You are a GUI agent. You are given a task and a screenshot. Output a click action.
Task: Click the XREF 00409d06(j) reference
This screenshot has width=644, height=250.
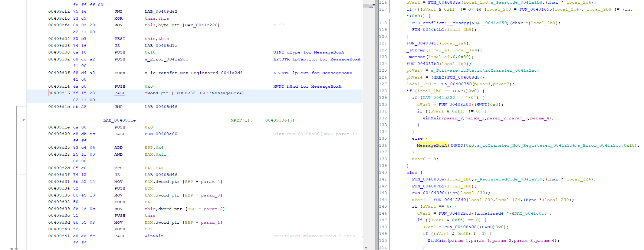click(279, 120)
